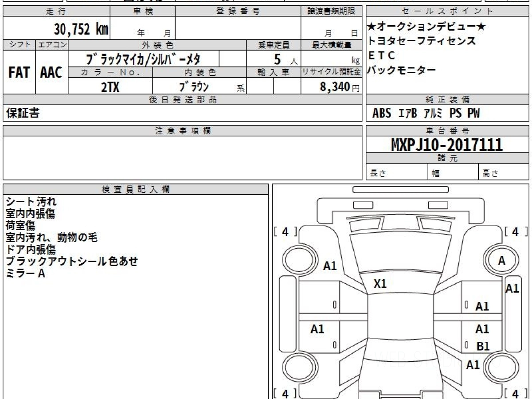Select the バックモニター entry
The width and height of the screenshot is (532, 399).
402,70
